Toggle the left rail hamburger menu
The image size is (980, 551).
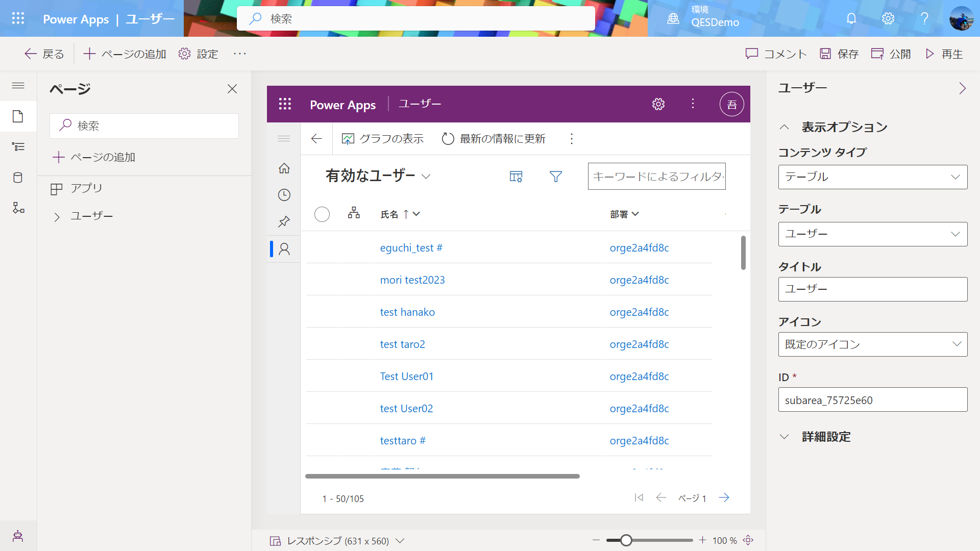(x=18, y=86)
